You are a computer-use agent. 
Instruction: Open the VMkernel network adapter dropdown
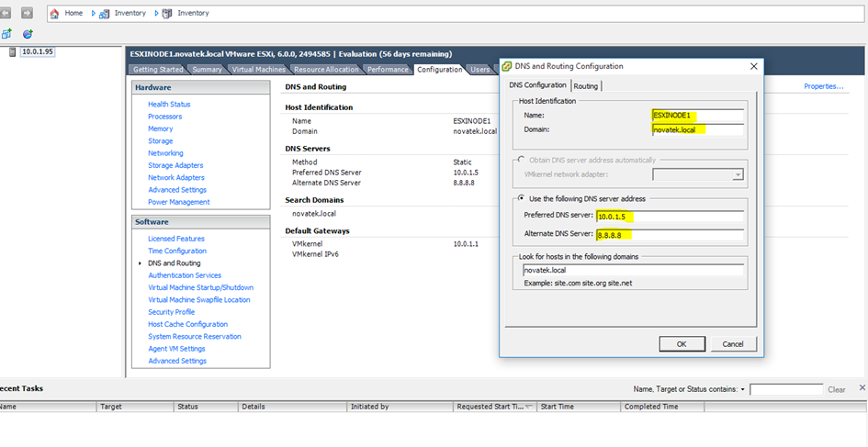(x=737, y=174)
